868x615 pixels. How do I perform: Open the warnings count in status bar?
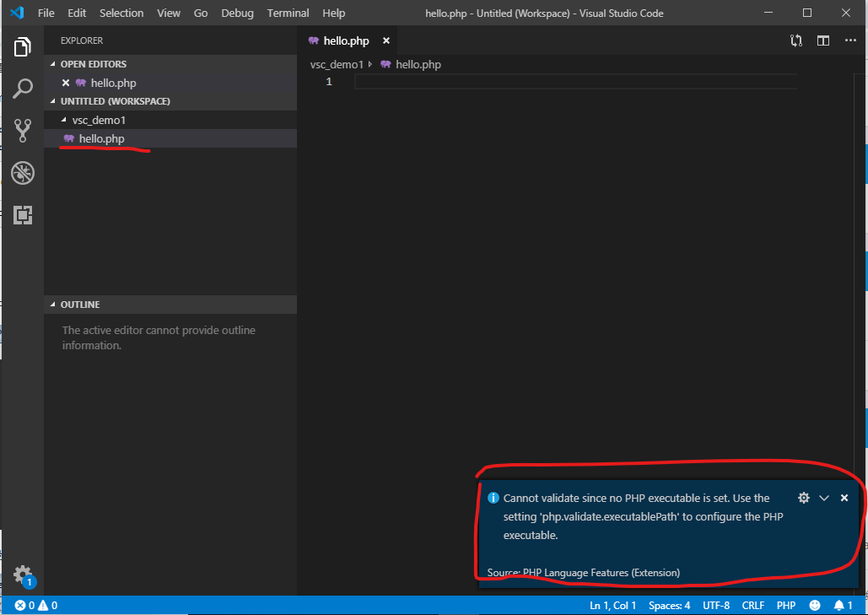coord(47,606)
